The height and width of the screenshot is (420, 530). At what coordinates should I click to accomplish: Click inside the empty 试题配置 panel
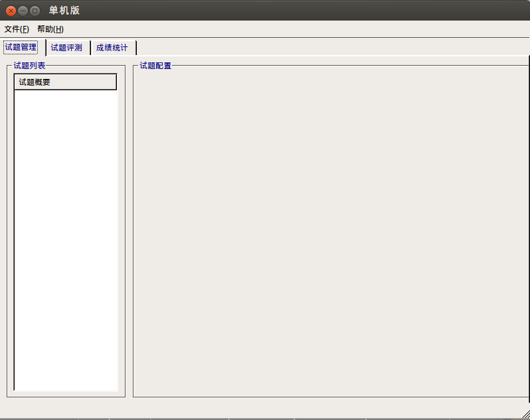pyautogui.click(x=330, y=232)
